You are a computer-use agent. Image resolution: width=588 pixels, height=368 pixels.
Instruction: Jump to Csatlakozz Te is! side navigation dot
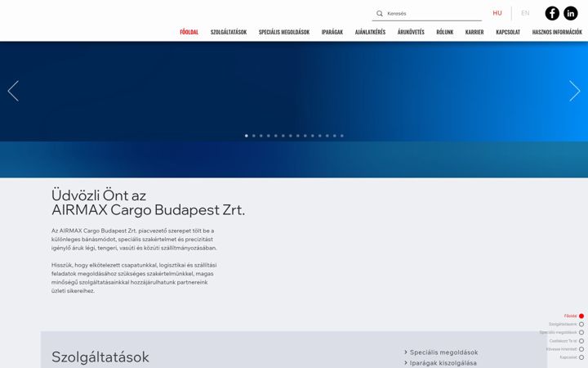tap(581, 341)
